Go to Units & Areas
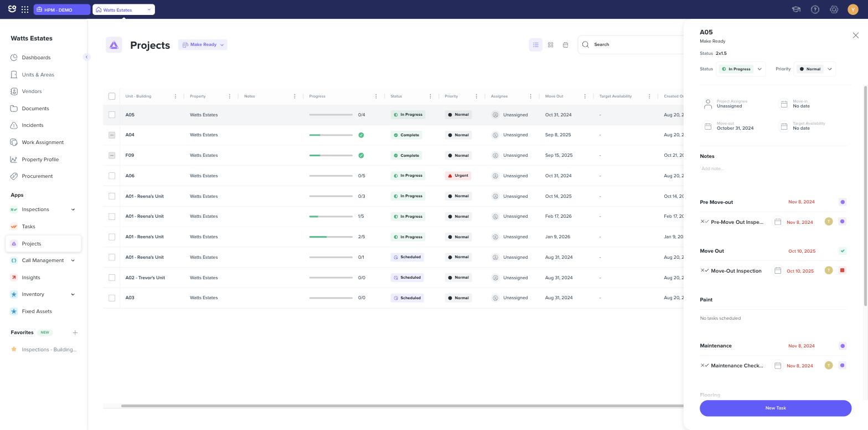 (38, 75)
